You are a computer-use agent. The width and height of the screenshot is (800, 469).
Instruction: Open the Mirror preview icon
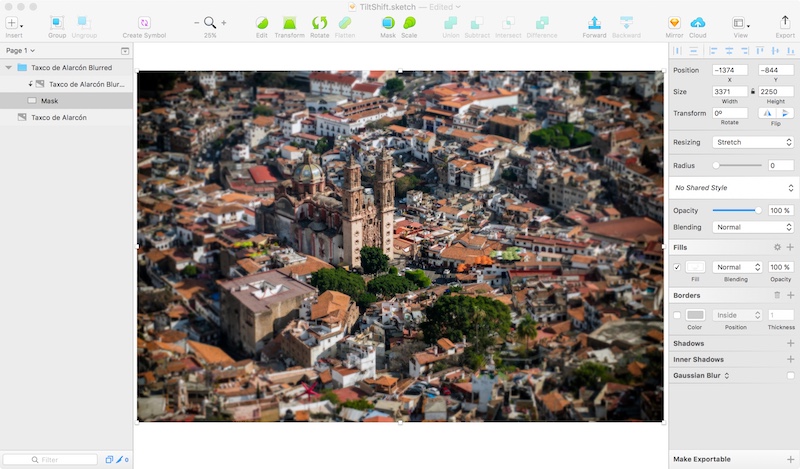coord(674,22)
